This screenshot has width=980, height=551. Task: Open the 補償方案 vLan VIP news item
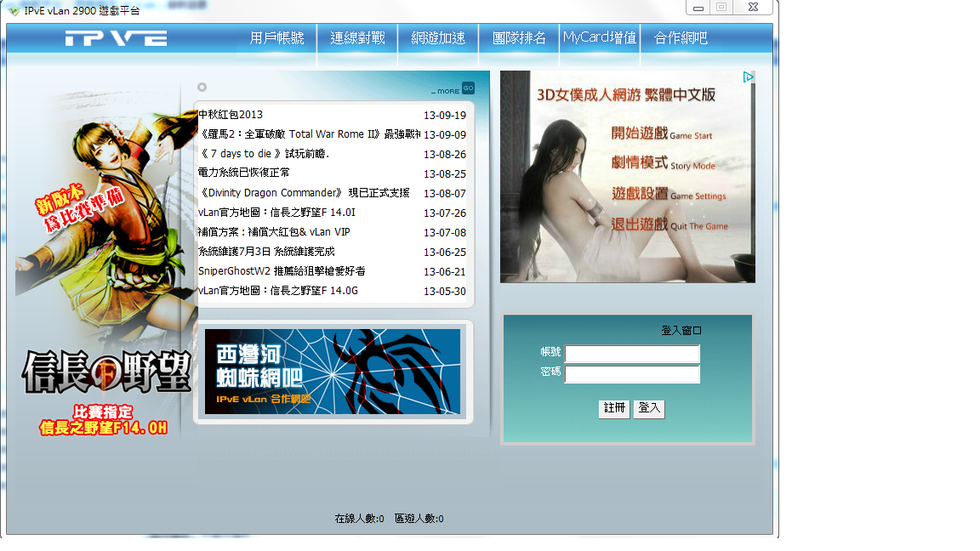pos(274,232)
